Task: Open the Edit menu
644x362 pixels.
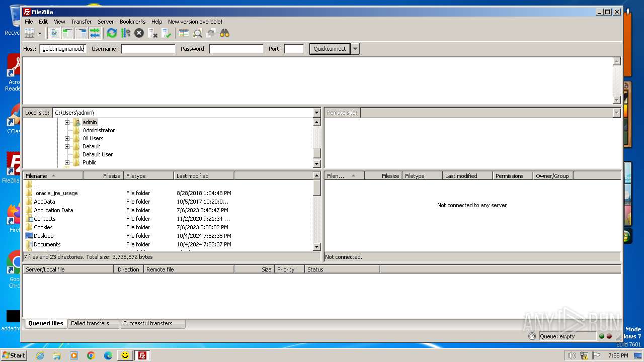Action: click(43, 22)
